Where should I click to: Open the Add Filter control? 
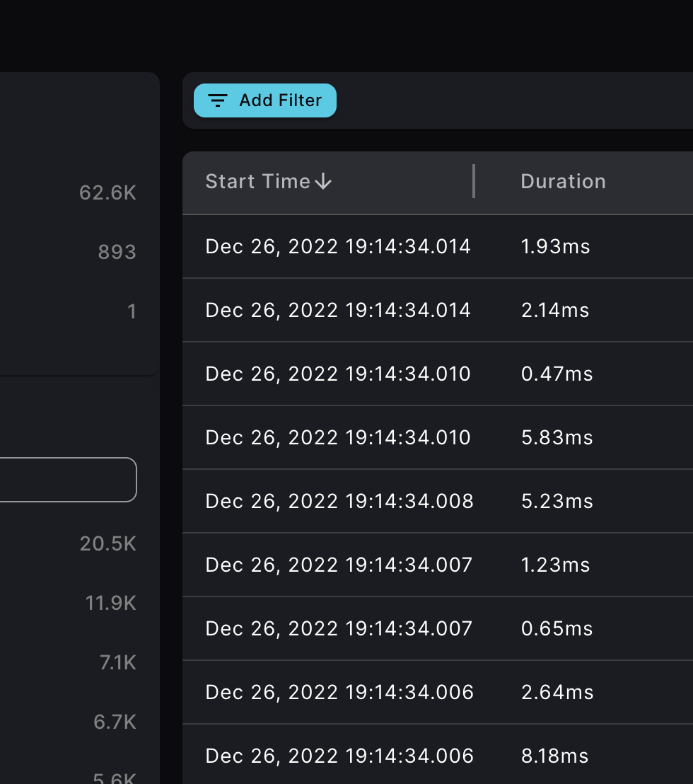264,100
